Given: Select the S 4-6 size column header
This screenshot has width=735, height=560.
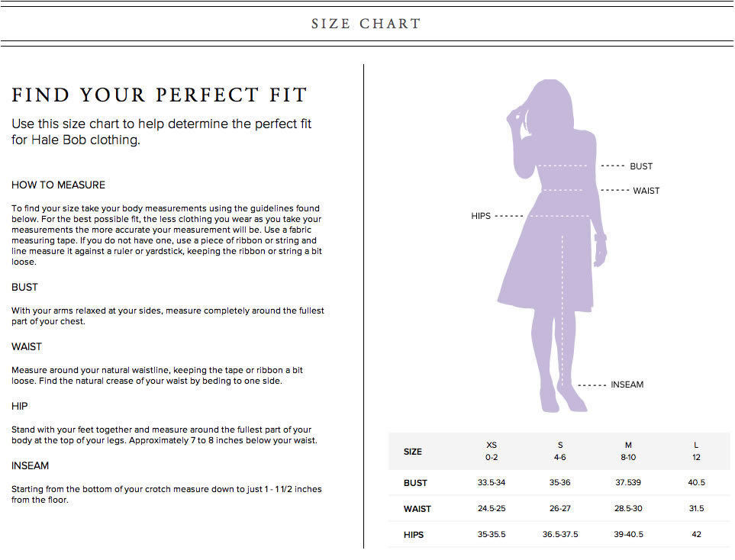Looking at the screenshot, I should (559, 451).
